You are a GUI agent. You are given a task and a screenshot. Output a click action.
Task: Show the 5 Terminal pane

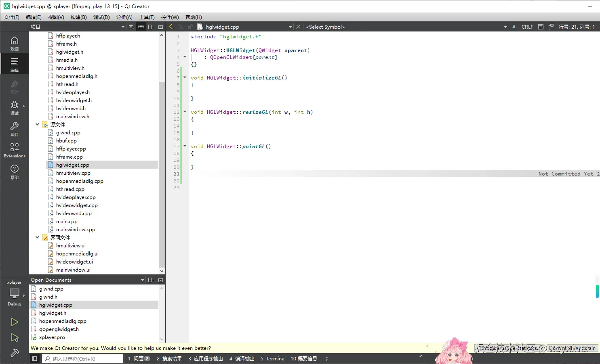point(273,358)
